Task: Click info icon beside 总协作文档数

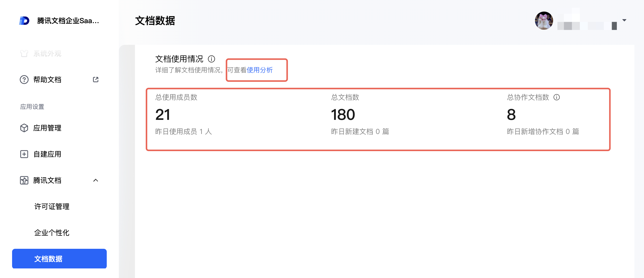Action: point(557,97)
